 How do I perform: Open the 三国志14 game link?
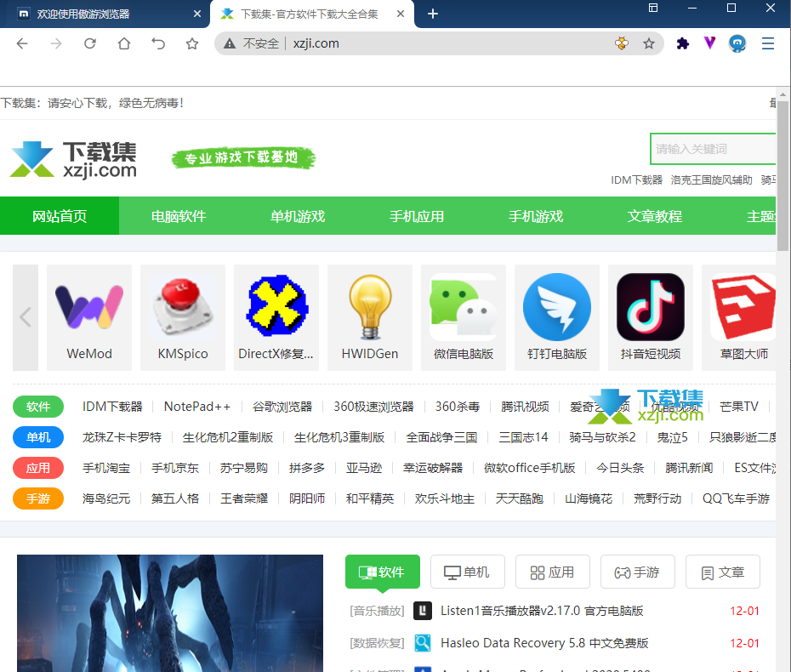point(523,437)
